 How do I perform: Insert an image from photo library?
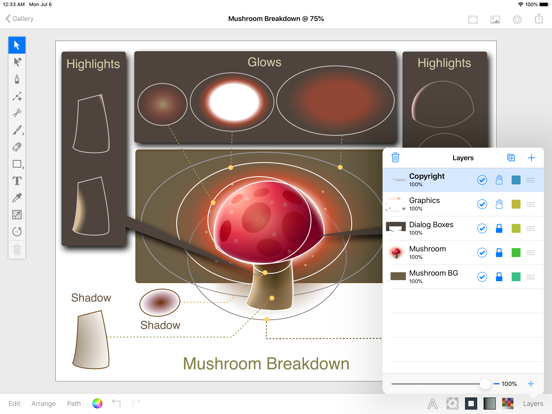pyautogui.click(x=495, y=19)
